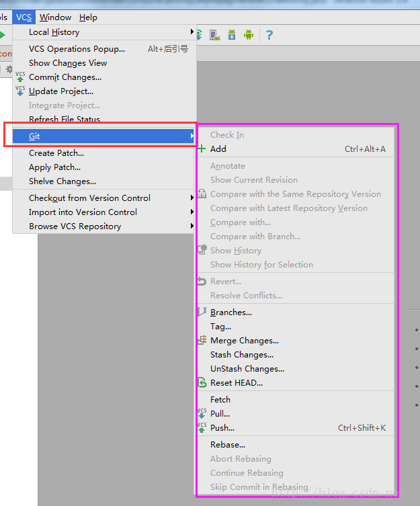The width and height of the screenshot is (420, 506).
Task: Click the Reset HEAD icon
Action: coord(202,383)
